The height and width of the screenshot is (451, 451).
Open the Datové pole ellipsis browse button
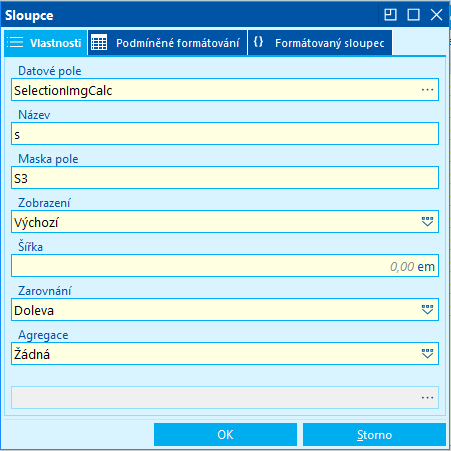[x=427, y=90]
